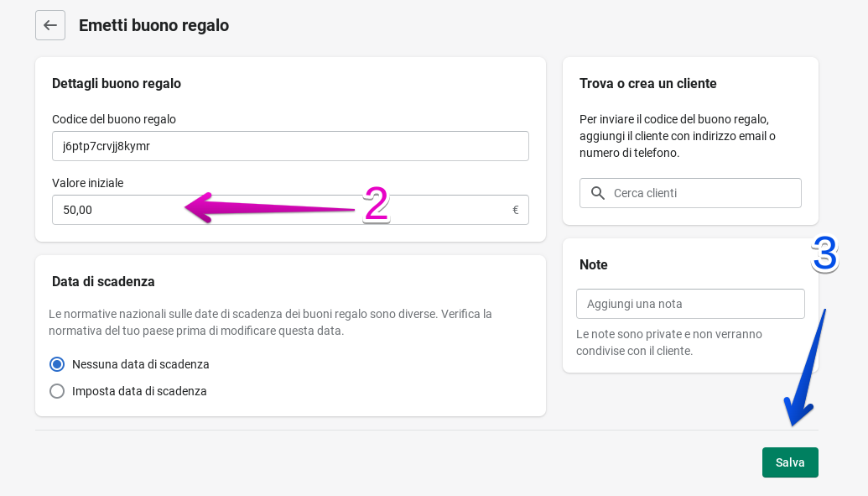Click the blue number 3 annotation

[x=824, y=253]
